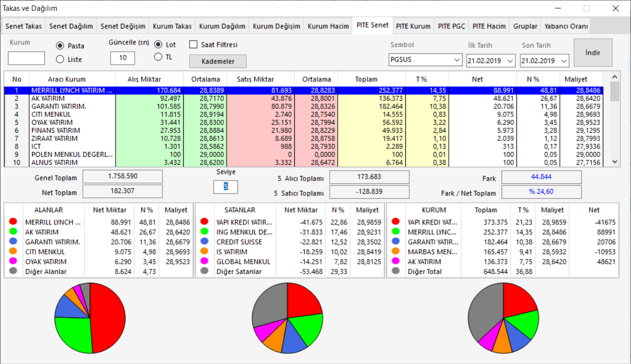This screenshot has width=631, height=364.
Task: Switch to the PITE Hacim tab
Action: (x=489, y=26)
